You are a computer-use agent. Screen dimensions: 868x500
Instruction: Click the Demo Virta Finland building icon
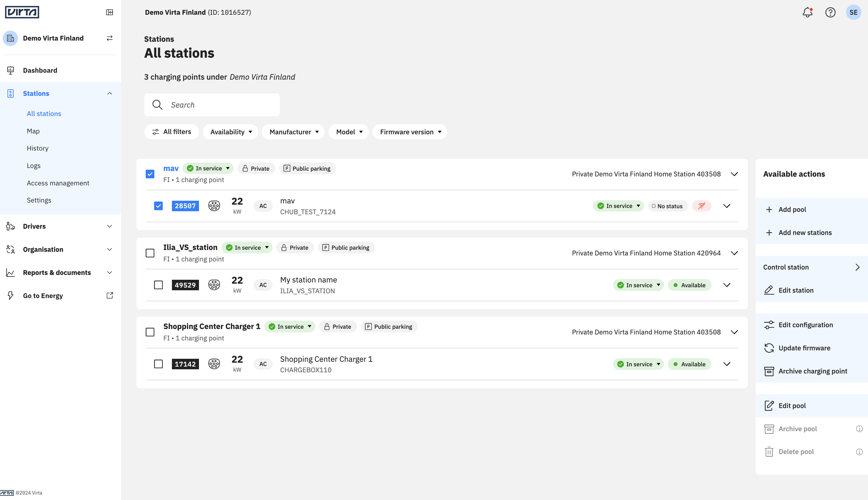[10, 38]
